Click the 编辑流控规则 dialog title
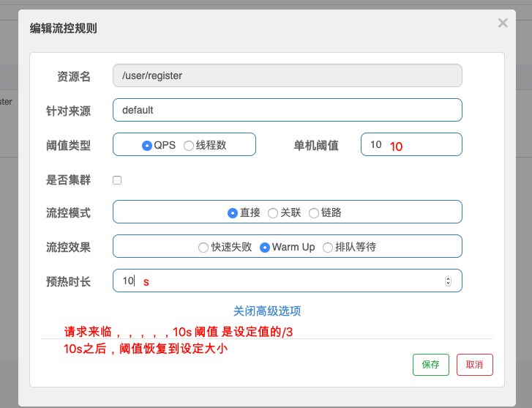Screen dimensions: 532x408 (64, 29)
